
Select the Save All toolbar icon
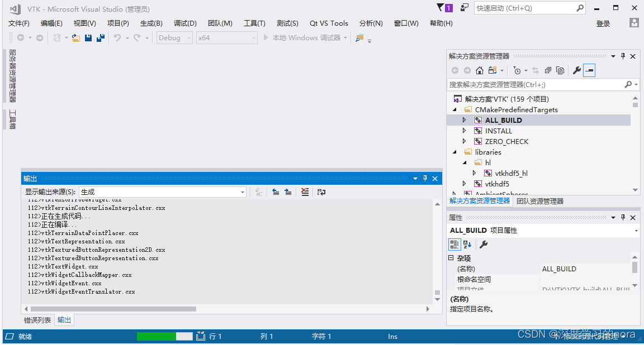(101, 37)
